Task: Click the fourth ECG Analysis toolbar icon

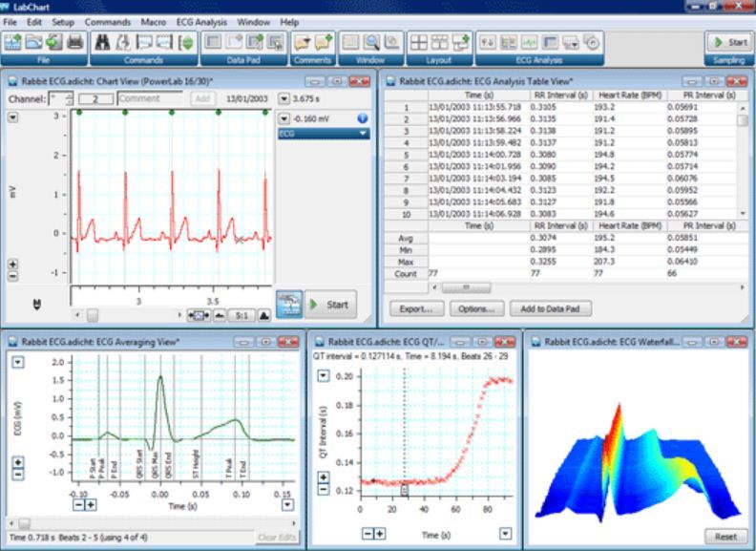Action: 550,42
